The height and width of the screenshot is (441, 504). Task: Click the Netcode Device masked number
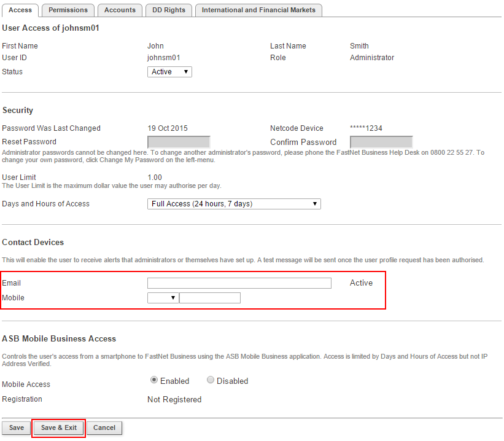(x=366, y=128)
